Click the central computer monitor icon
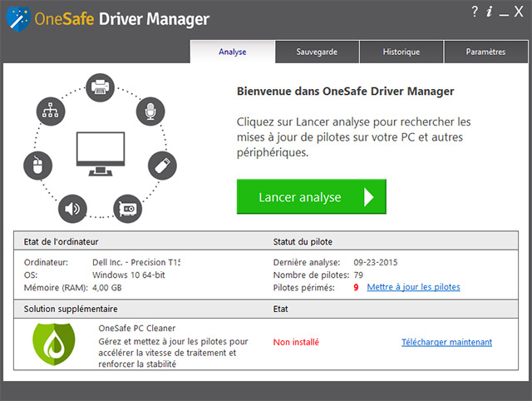 [101, 154]
